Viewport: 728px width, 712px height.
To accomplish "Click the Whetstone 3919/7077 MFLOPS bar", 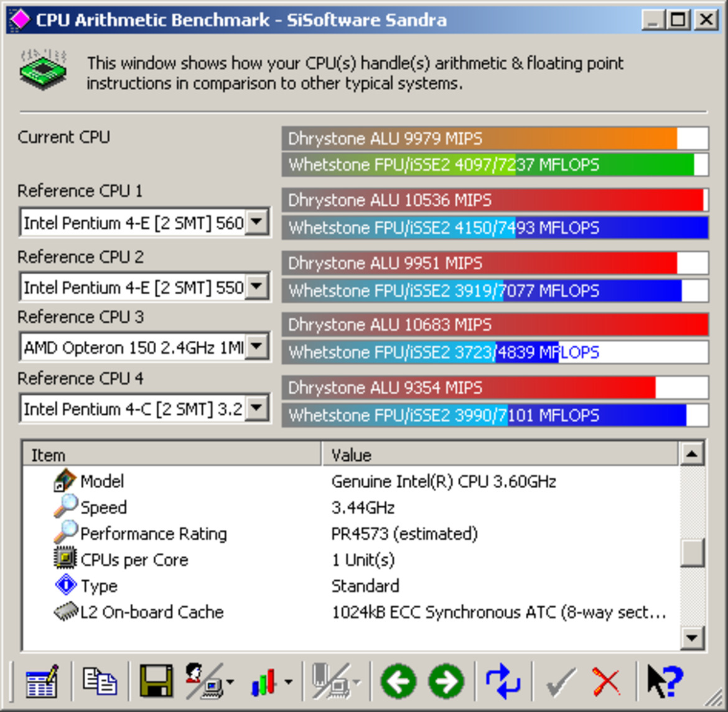I will point(495,290).
